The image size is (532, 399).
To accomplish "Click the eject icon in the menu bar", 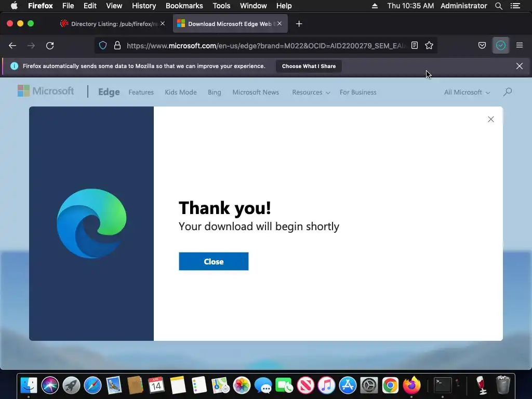I will pos(375,6).
